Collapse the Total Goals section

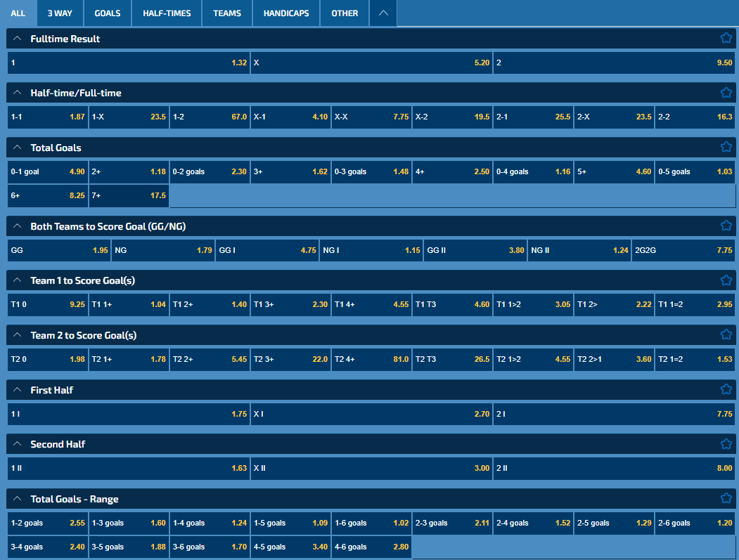[18, 148]
